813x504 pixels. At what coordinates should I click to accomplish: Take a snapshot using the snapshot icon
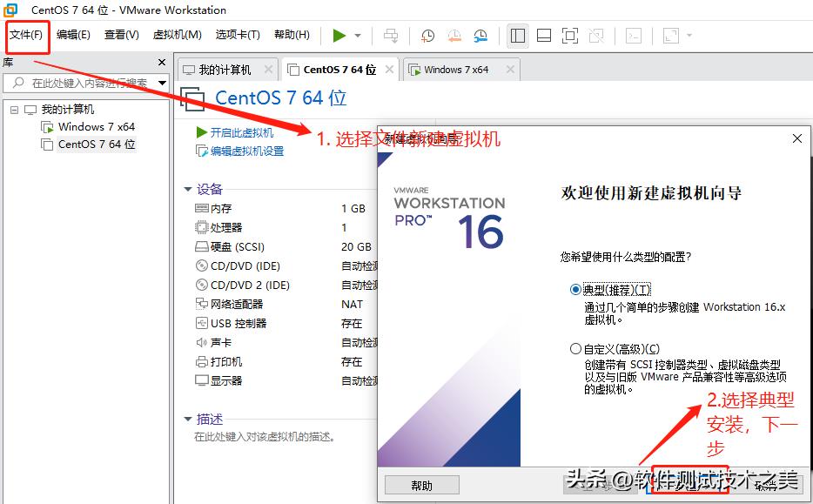(x=427, y=36)
